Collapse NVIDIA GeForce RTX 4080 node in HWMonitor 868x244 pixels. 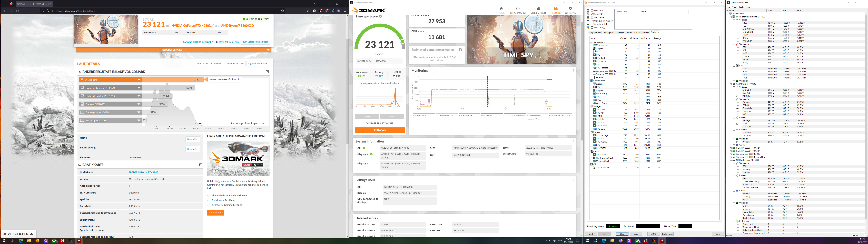(x=731, y=160)
